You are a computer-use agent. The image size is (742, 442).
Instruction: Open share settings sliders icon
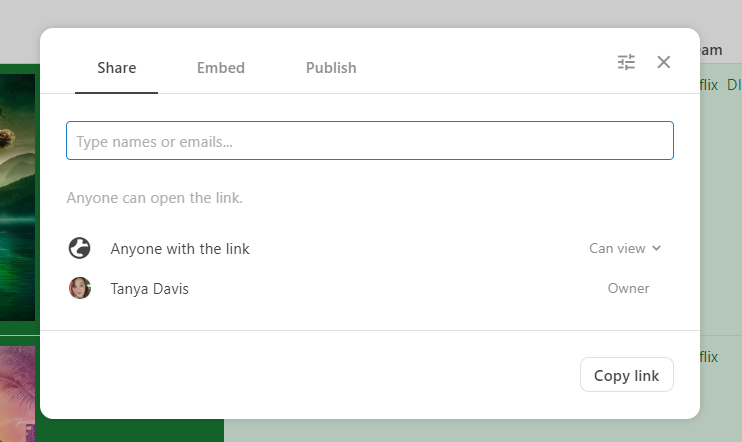[x=627, y=62]
